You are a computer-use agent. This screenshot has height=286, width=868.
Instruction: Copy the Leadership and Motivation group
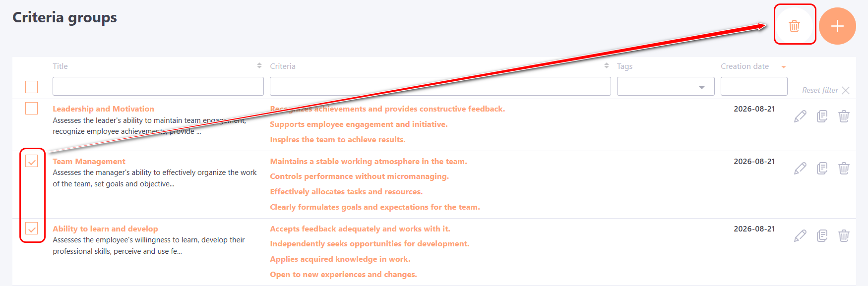[x=822, y=116]
